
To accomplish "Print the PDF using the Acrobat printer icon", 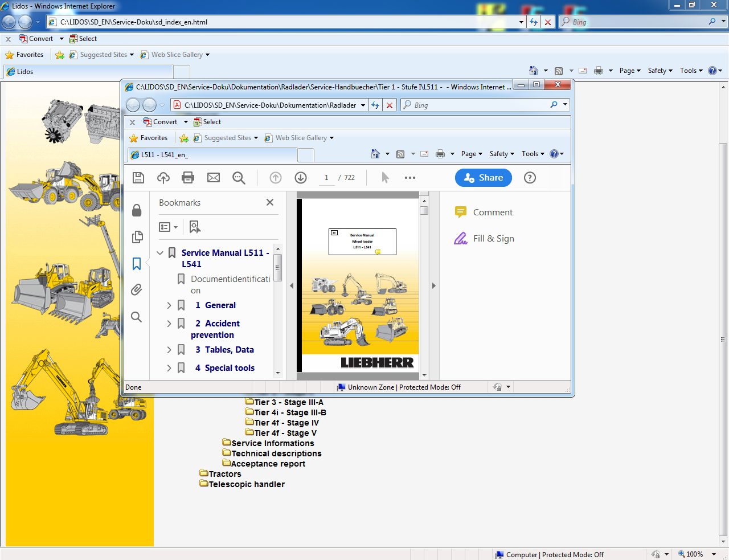I will click(x=188, y=178).
